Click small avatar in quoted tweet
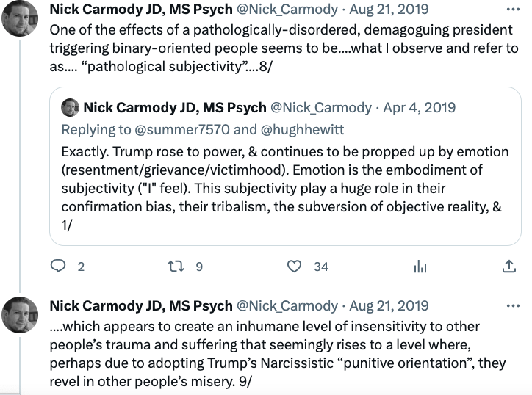The width and height of the screenshot is (532, 395). [71, 107]
